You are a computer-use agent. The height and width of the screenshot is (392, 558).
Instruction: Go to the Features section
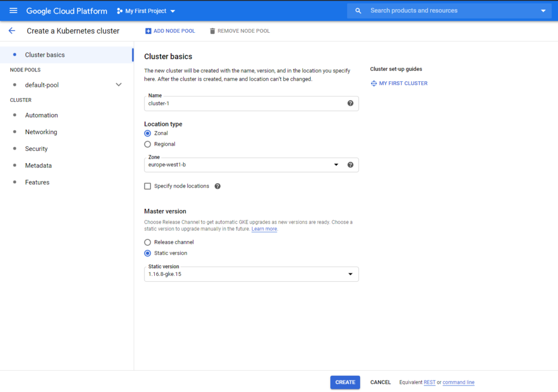37,182
